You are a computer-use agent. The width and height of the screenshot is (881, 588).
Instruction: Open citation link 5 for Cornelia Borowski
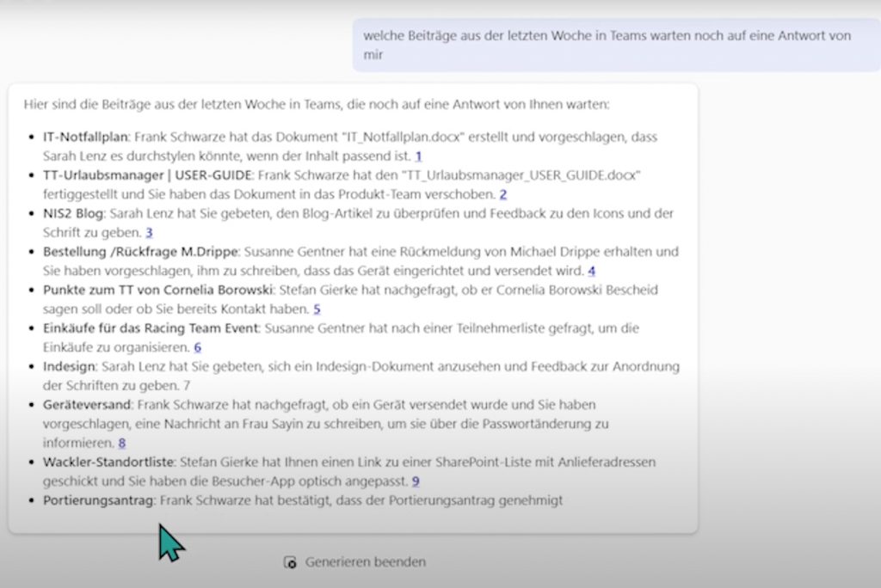(x=317, y=309)
